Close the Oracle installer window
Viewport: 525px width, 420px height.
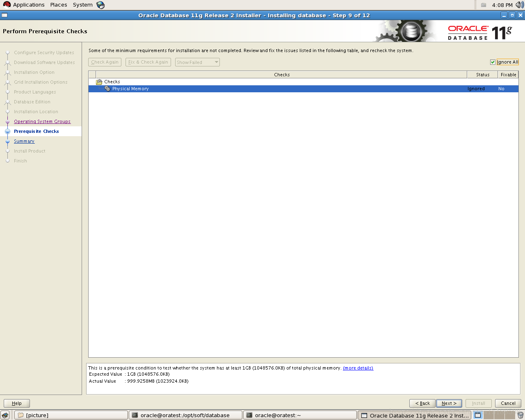(x=520, y=15)
